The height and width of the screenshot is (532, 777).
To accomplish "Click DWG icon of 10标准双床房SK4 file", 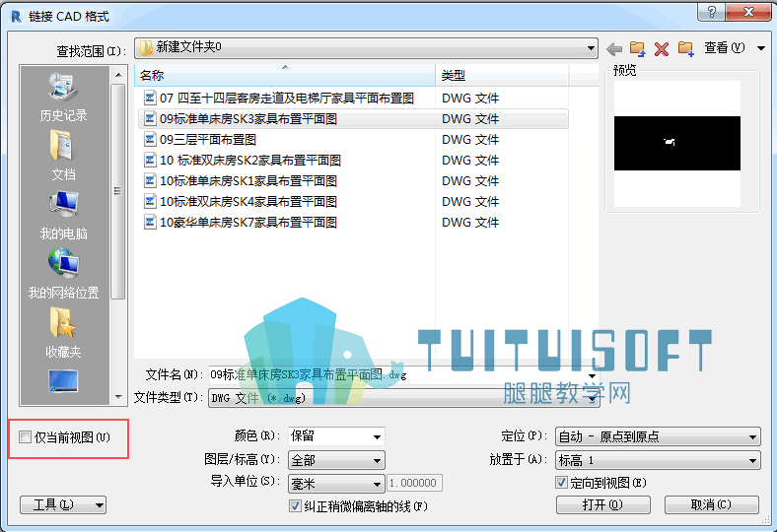I will coord(150,201).
